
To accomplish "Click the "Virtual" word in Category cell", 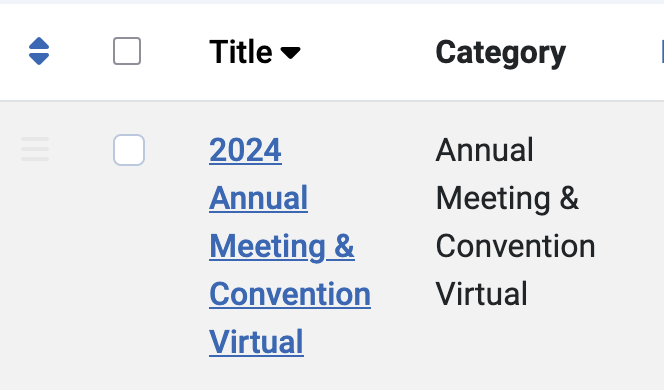I will (x=481, y=294).
